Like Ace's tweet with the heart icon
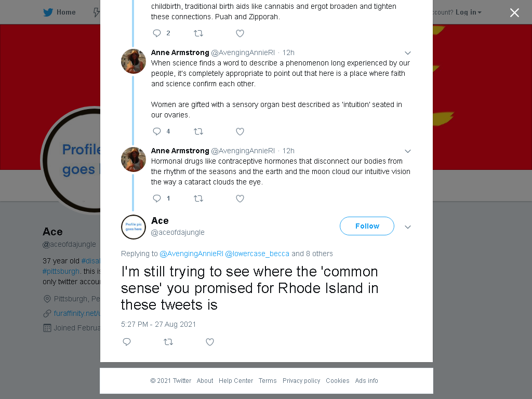 (210, 342)
